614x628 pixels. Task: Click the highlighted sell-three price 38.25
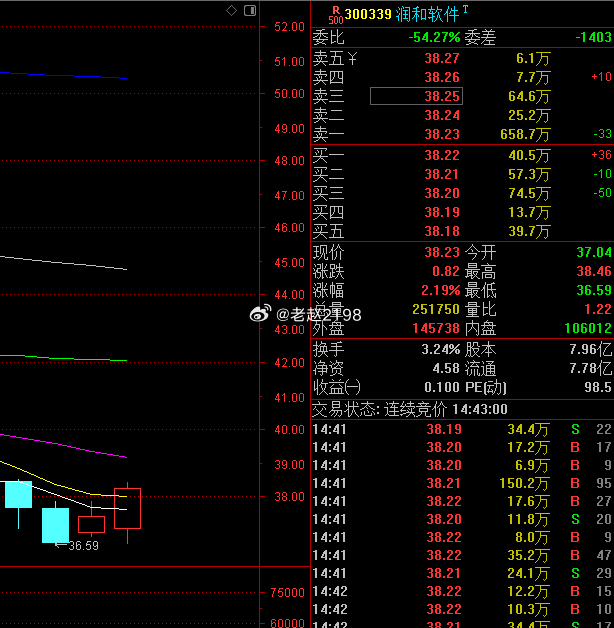point(417,96)
